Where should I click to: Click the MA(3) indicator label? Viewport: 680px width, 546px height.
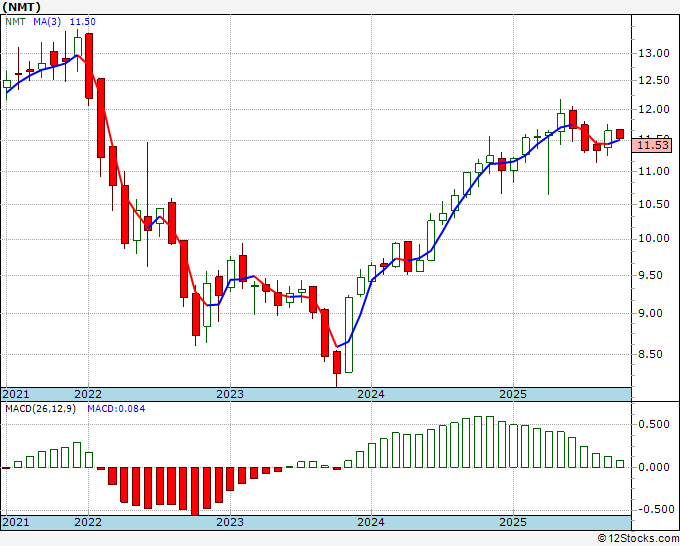click(47, 22)
